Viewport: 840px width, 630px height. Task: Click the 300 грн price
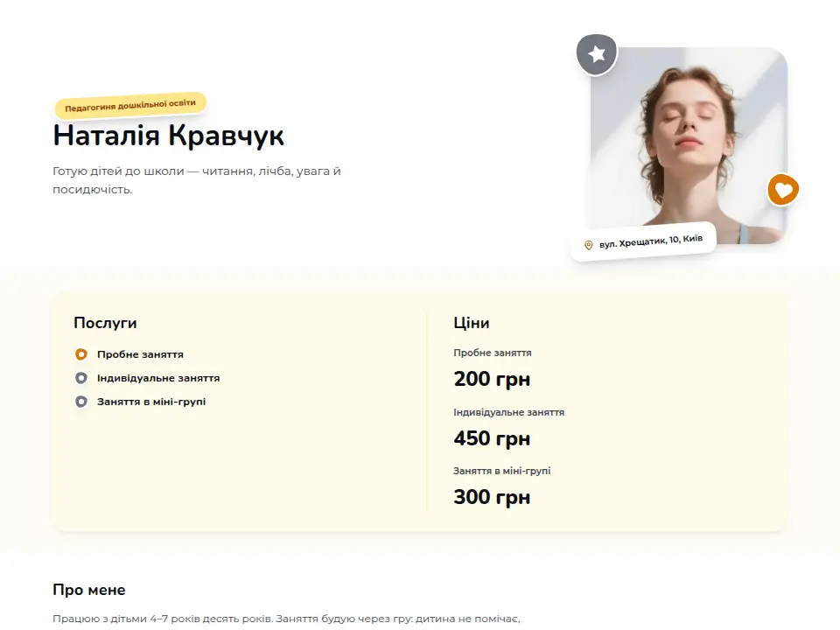[492, 497]
